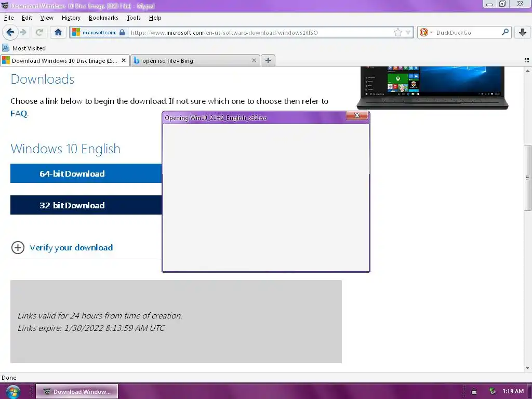Image resolution: width=532 pixels, height=399 pixels.
Task: Click the scrollbar up arrow
Action: tap(527, 71)
